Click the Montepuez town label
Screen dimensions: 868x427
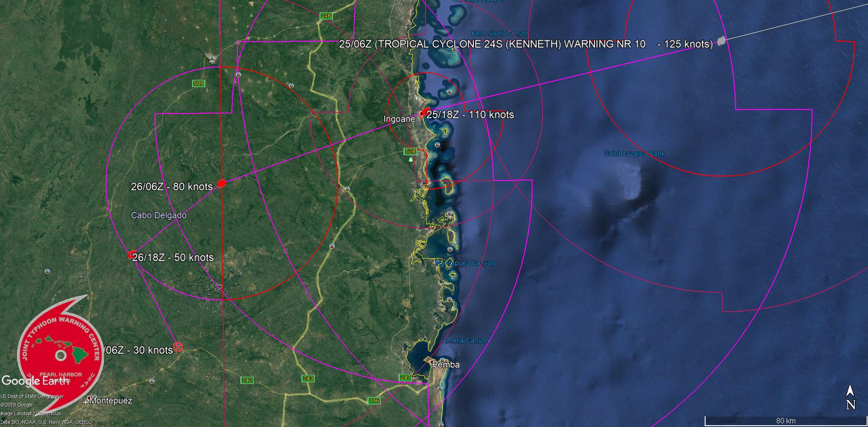(111, 400)
